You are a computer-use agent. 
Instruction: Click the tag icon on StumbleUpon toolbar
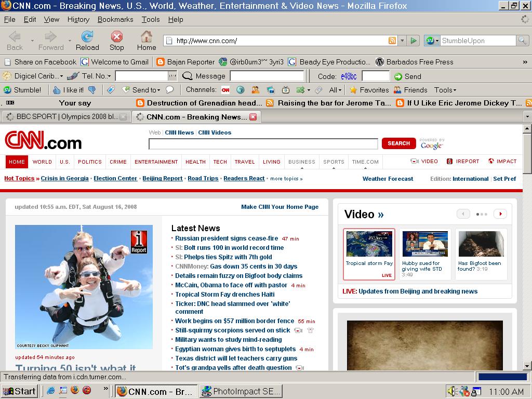[x=111, y=90]
